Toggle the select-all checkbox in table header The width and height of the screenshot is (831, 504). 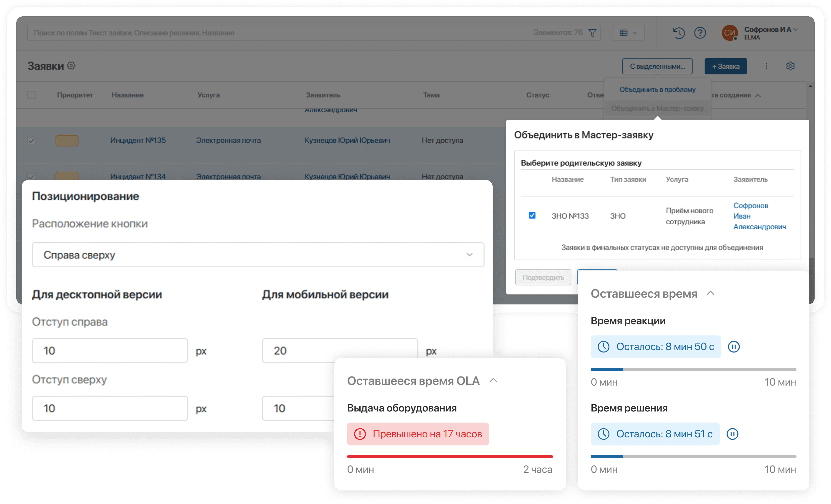coord(31,95)
